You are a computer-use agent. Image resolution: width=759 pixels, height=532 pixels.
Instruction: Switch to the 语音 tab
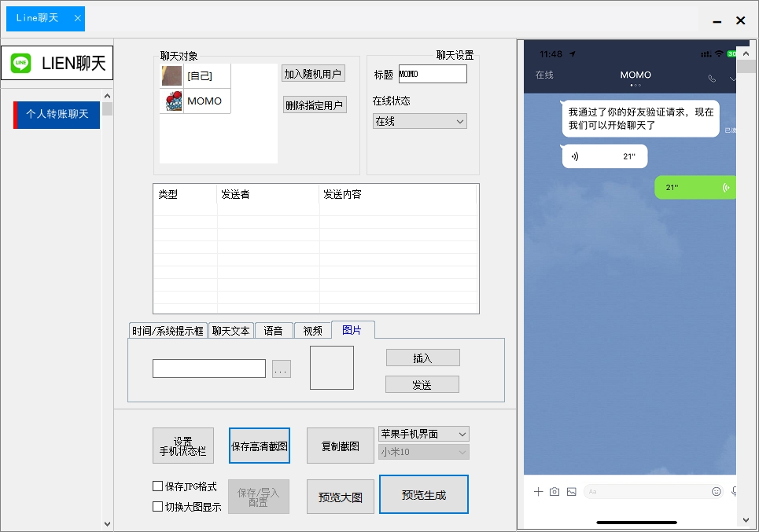(x=274, y=330)
